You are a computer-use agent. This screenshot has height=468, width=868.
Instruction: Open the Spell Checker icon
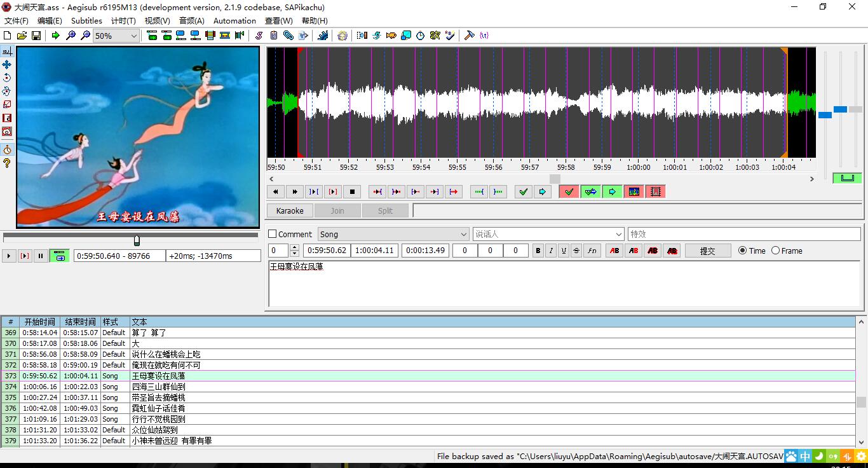tap(450, 36)
